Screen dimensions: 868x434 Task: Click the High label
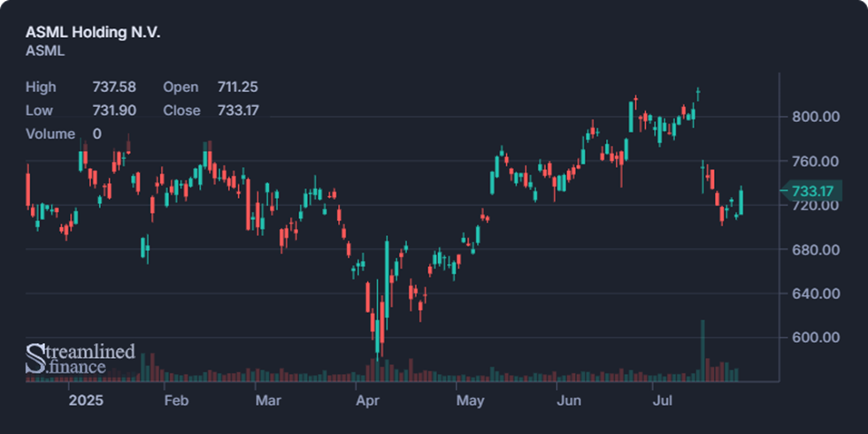point(41,87)
